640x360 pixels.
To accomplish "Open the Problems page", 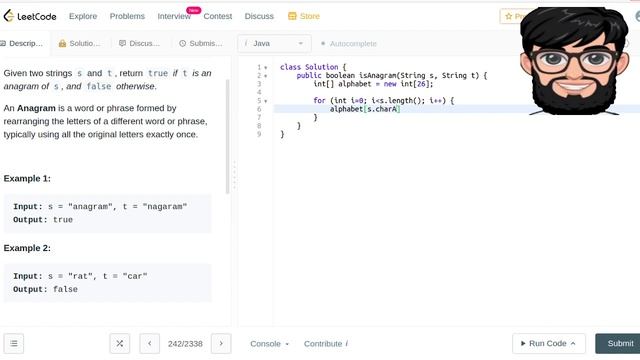I will pos(127,16).
